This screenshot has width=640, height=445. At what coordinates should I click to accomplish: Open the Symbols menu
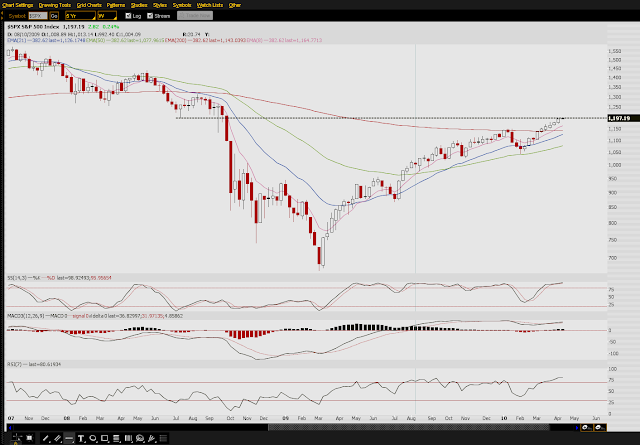(182, 5)
